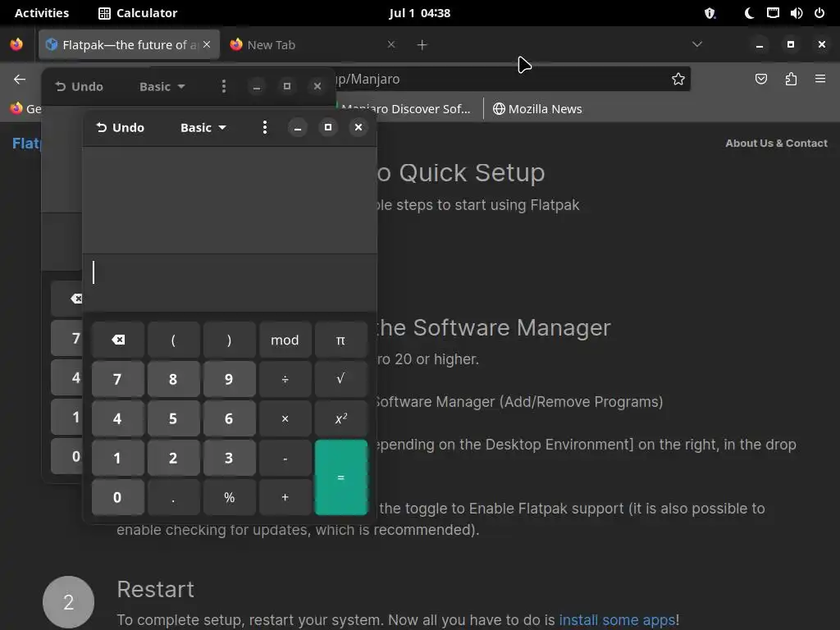This screenshot has height=630, width=840.
Task: Open Pocket save icon in Firefox
Action: point(761,80)
